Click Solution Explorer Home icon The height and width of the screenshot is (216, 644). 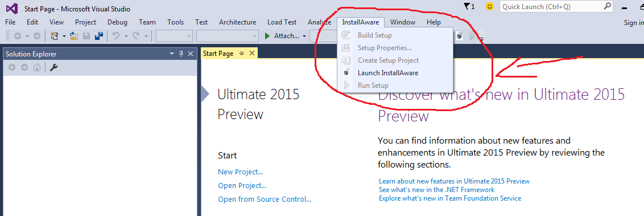pos(37,67)
